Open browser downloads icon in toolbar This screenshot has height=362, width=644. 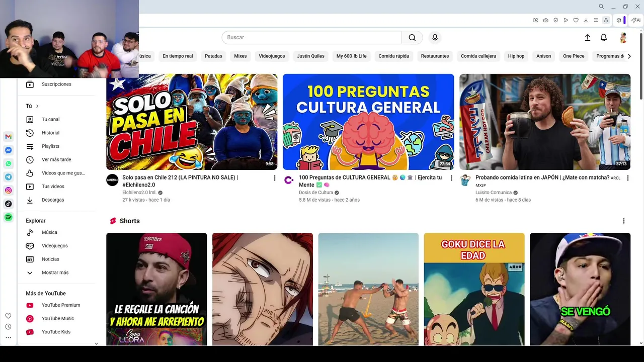tap(586, 20)
